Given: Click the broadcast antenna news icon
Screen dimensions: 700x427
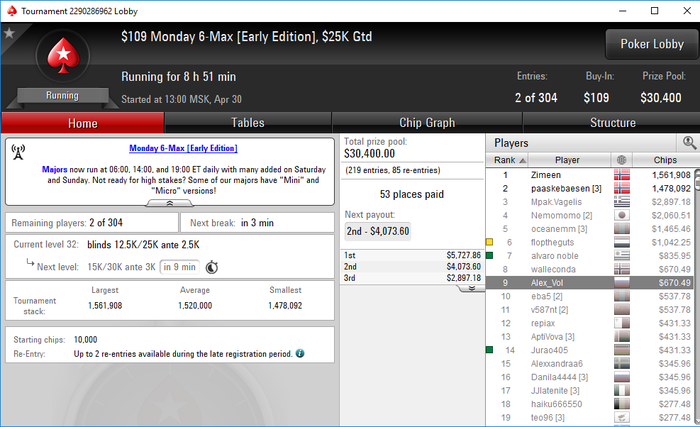Looking at the screenshot, I should (x=18, y=152).
